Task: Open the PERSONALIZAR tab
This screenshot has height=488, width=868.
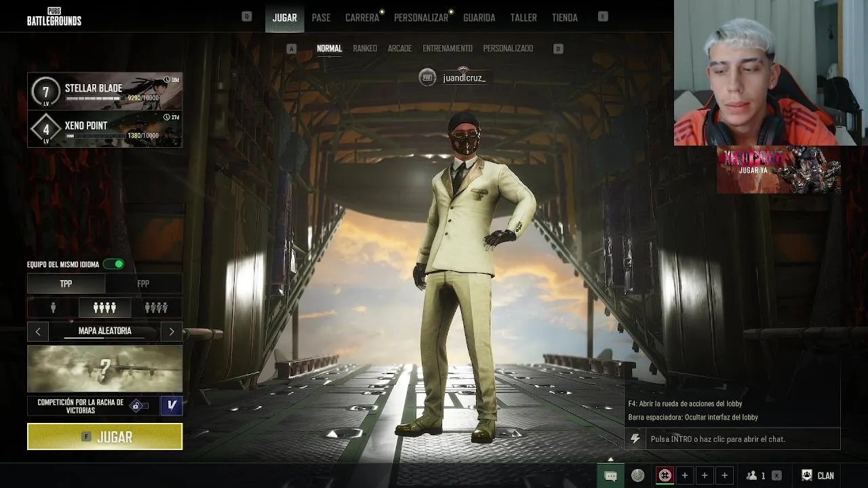Action: [x=421, y=18]
